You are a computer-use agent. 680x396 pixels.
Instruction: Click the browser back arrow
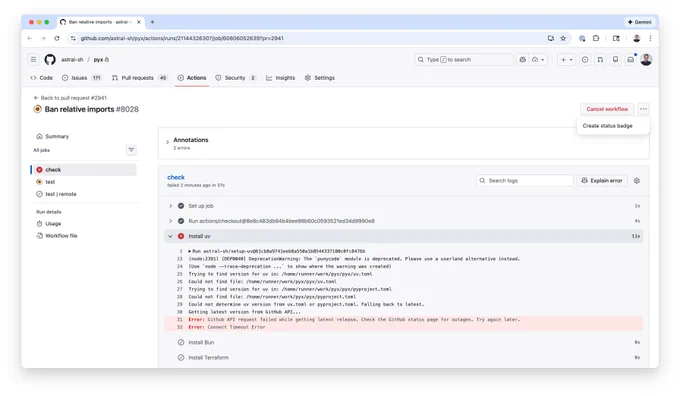tap(30, 38)
